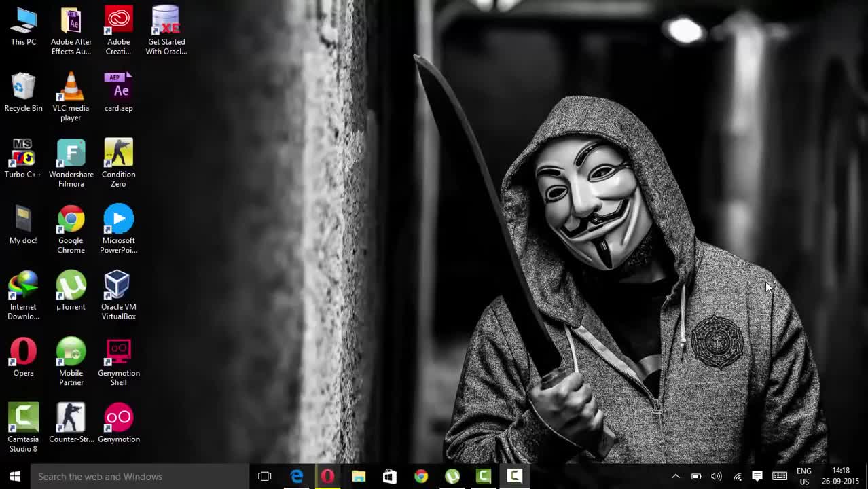Select VLC media player shortcut

tap(71, 98)
